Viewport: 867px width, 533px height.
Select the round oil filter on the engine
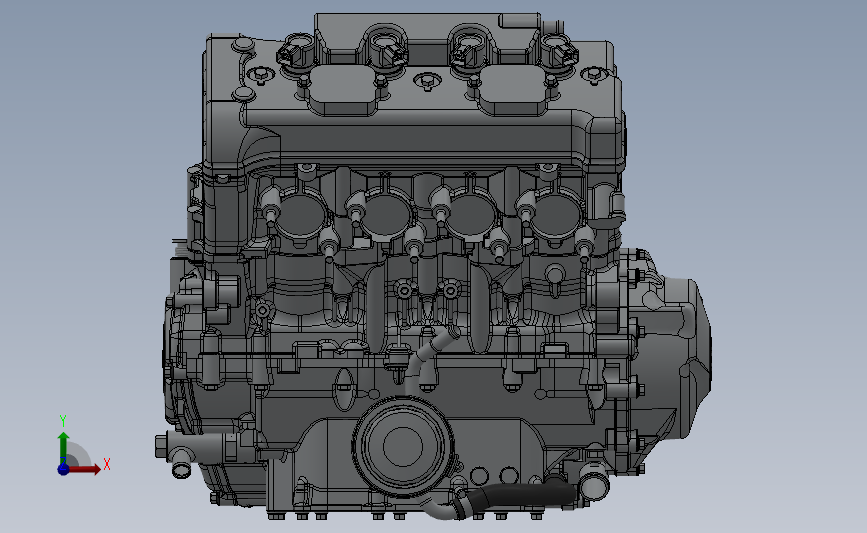(403, 446)
